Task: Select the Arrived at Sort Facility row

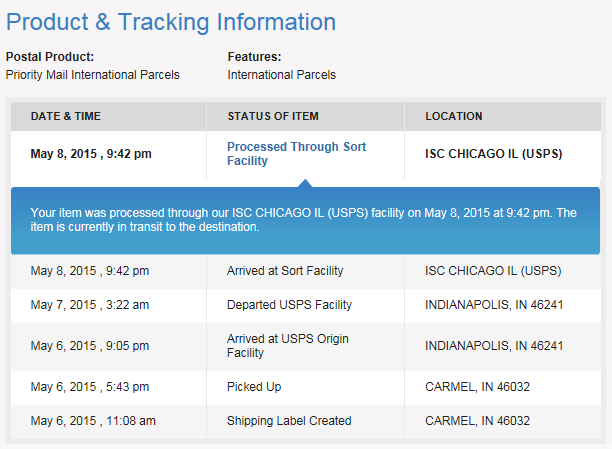Action: tap(306, 271)
